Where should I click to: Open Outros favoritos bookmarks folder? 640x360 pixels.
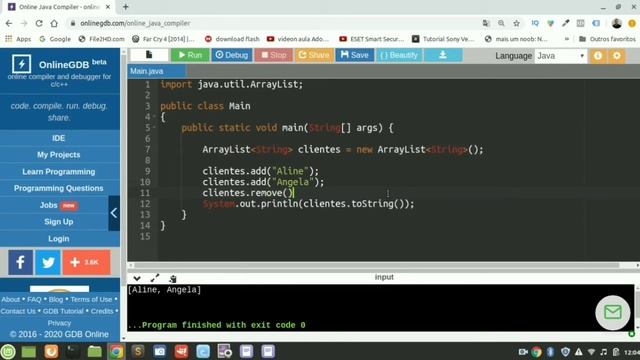pyautogui.click(x=607, y=39)
